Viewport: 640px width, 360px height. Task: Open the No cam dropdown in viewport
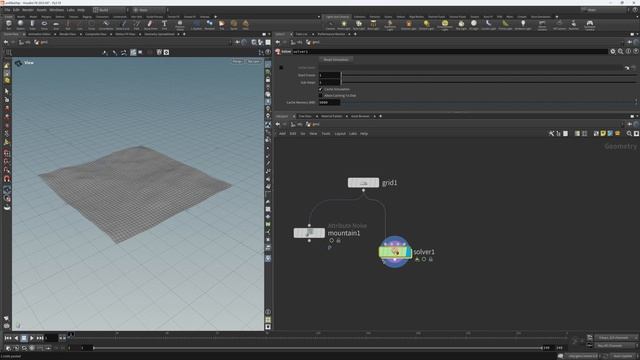[253, 61]
